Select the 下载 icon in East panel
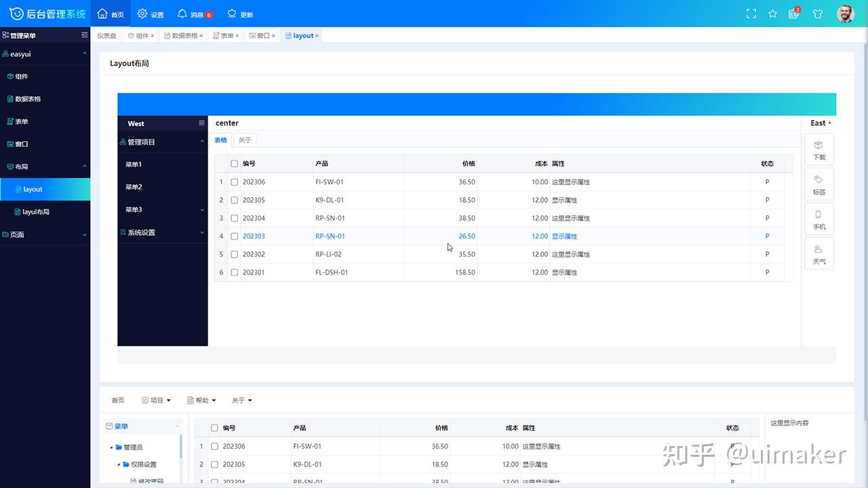 [818, 148]
